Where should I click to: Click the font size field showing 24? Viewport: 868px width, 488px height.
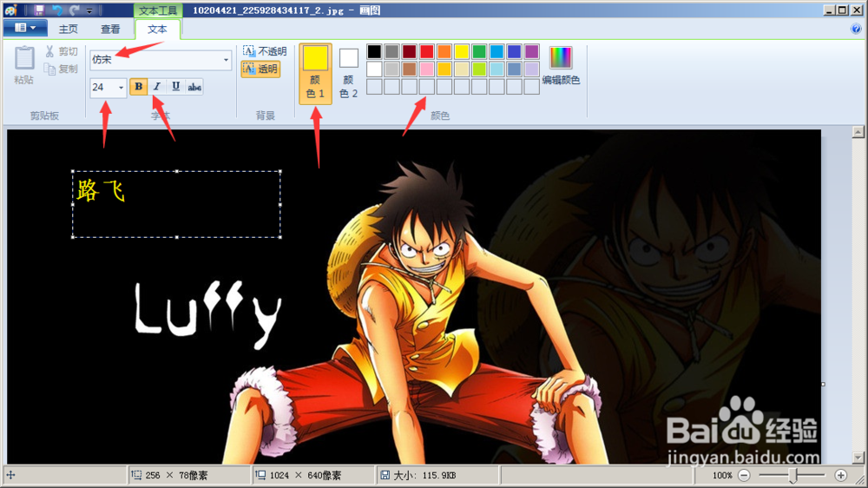click(103, 88)
